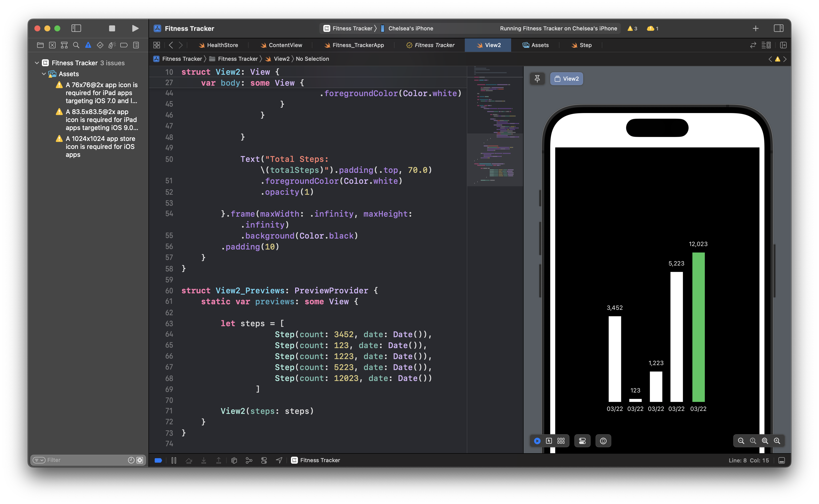
Task: Click the Fitness Tracker project breadcrumb
Action: 178,59
